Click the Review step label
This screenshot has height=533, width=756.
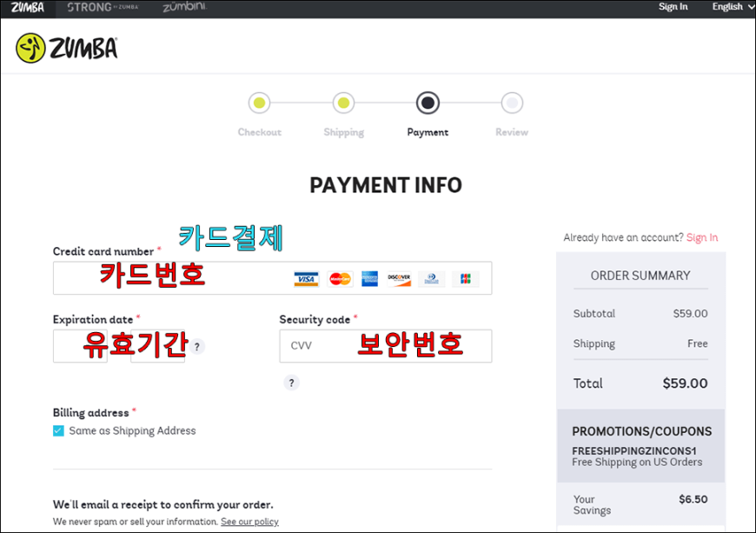click(512, 132)
